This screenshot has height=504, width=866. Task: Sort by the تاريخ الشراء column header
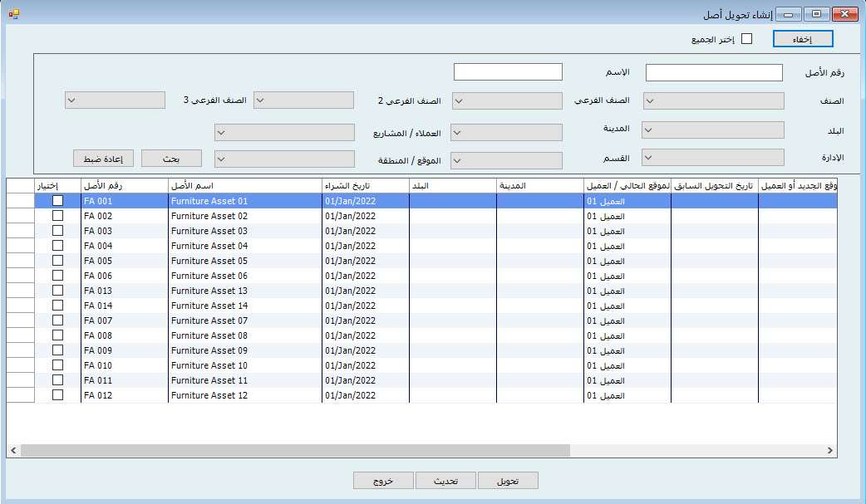click(x=366, y=185)
